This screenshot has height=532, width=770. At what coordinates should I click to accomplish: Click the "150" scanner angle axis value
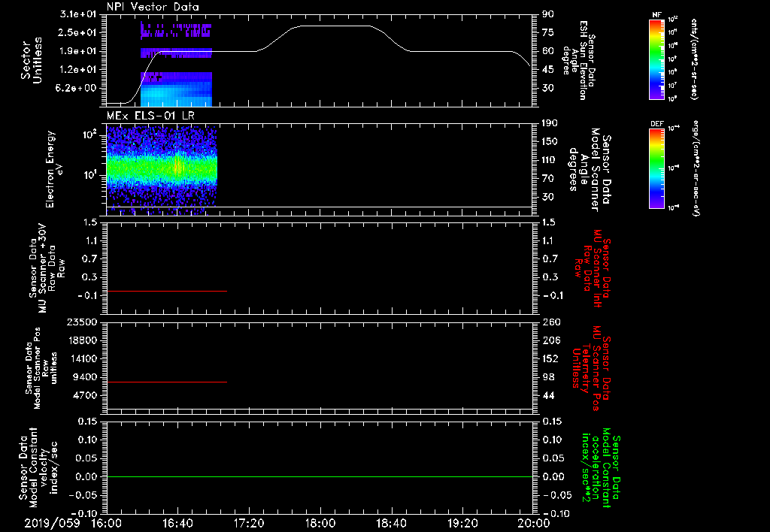[x=550, y=142]
